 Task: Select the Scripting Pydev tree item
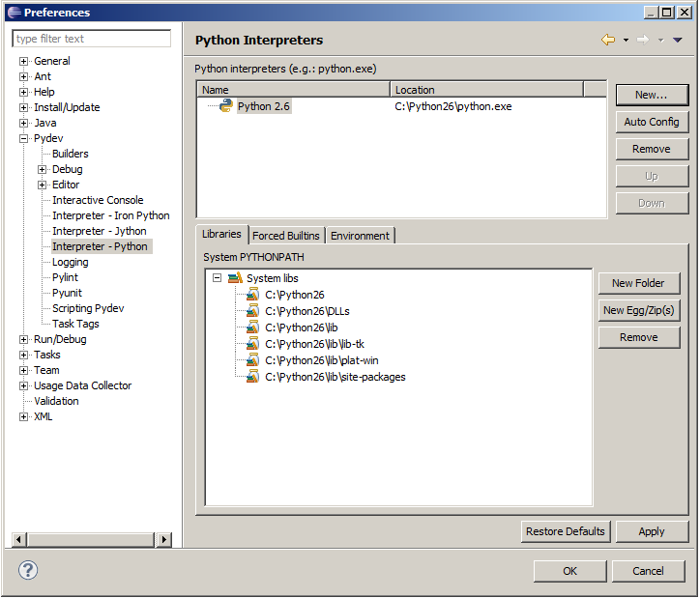(x=88, y=308)
